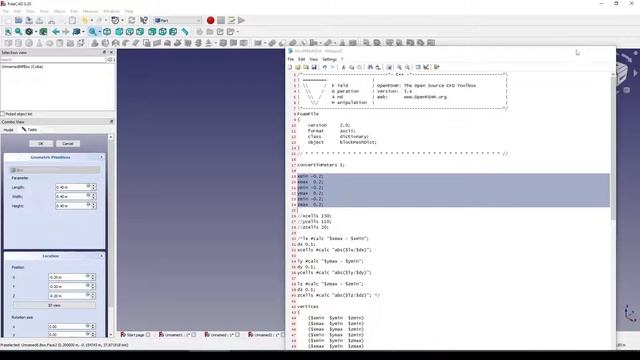Click the convertToMeters line in Notepad2
This screenshot has width=640, height=360.
tap(321, 165)
